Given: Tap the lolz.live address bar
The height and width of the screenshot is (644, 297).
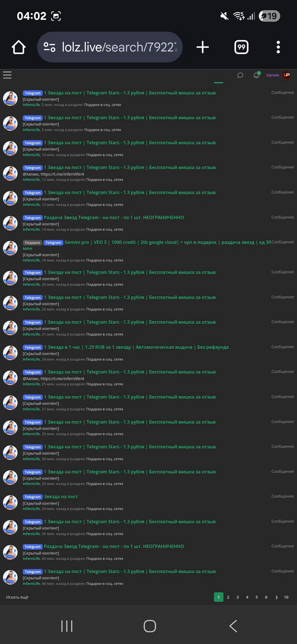Looking at the screenshot, I should click(x=110, y=47).
